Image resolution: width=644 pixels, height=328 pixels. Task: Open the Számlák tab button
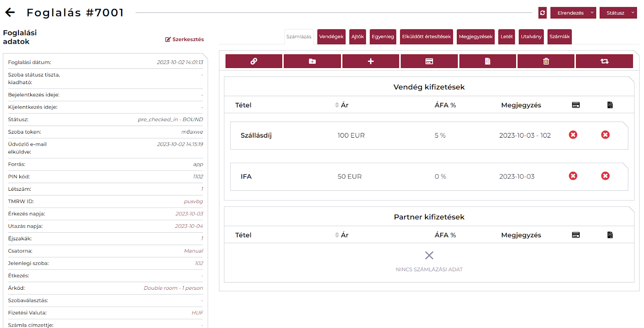[x=559, y=37]
